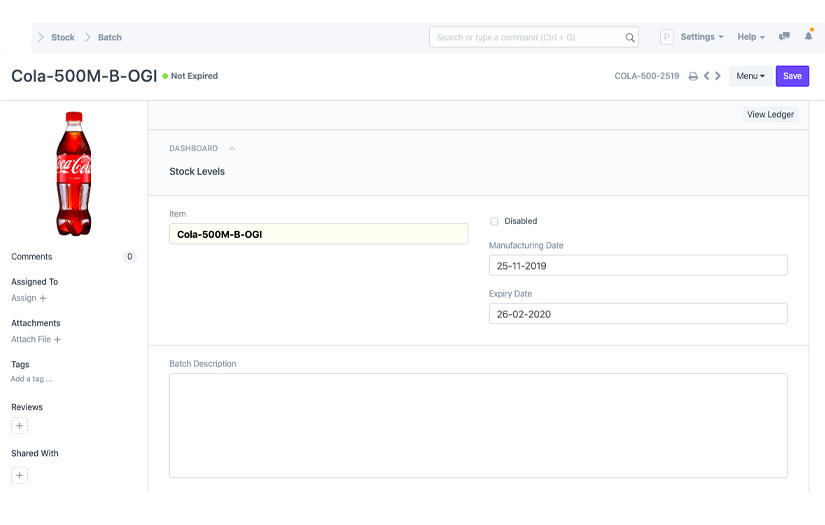Click the Not Expired status indicator
825x525 pixels.
pos(190,76)
